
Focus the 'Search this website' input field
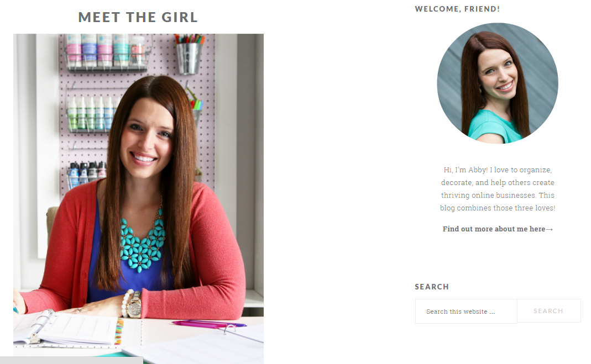pyautogui.click(x=466, y=312)
